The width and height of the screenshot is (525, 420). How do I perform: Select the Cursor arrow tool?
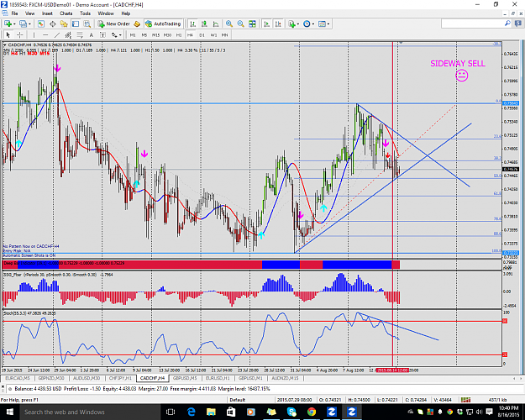coord(8,34)
